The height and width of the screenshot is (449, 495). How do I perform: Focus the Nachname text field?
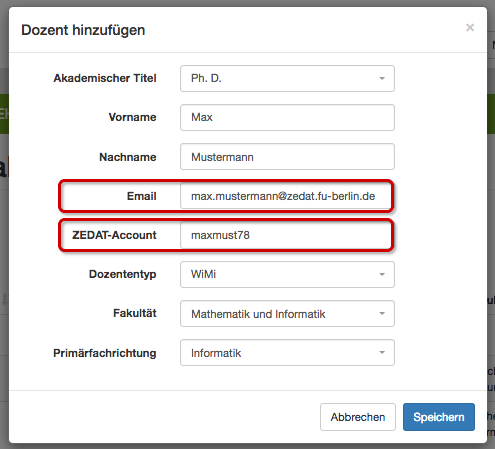(287, 157)
